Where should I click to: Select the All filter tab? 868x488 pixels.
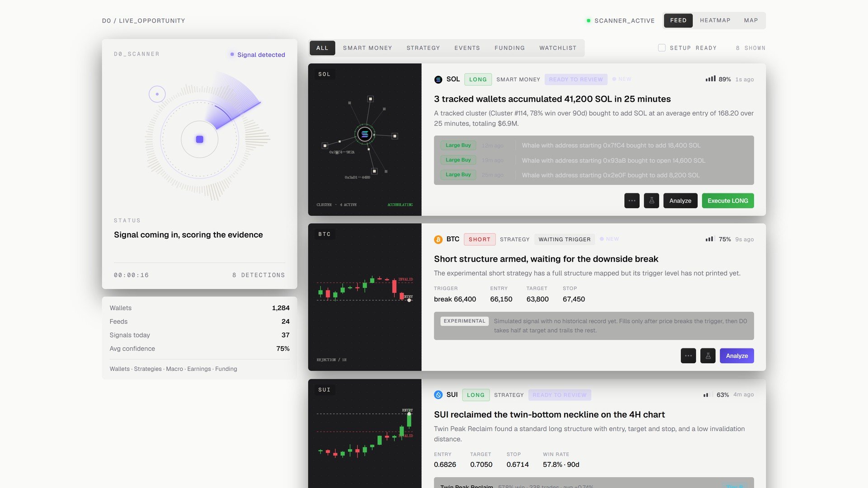point(322,48)
